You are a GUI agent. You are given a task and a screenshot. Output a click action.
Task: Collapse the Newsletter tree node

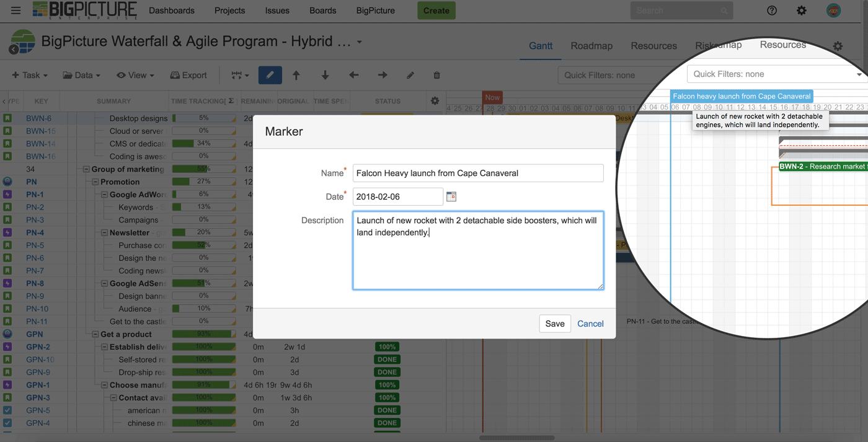point(105,233)
